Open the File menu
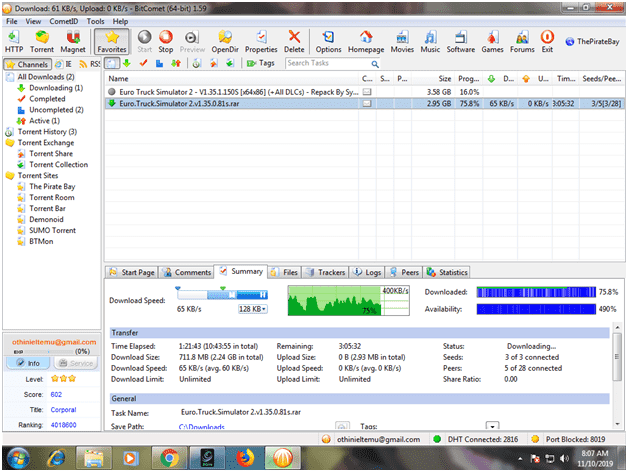The image size is (628, 472). tap(12, 21)
